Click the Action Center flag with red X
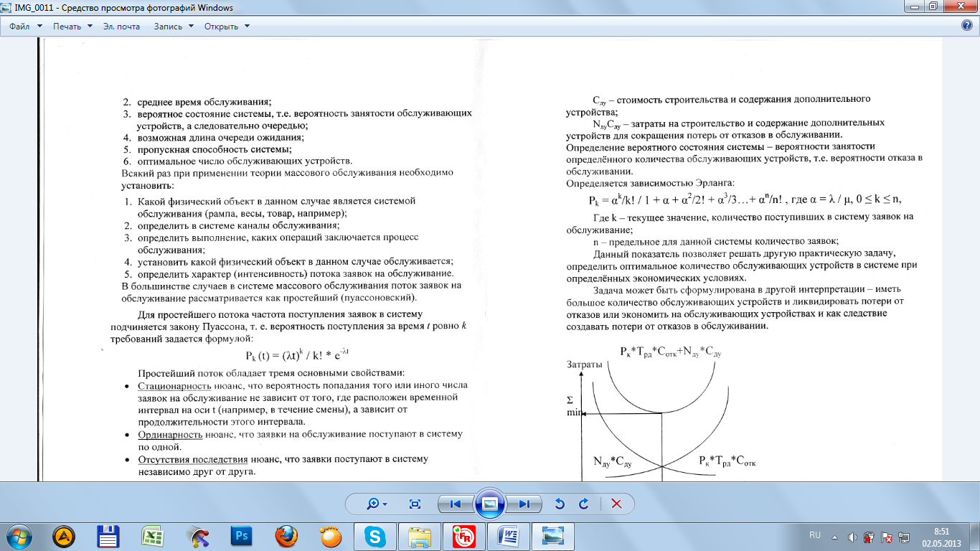The width and height of the screenshot is (980, 551). [x=887, y=536]
